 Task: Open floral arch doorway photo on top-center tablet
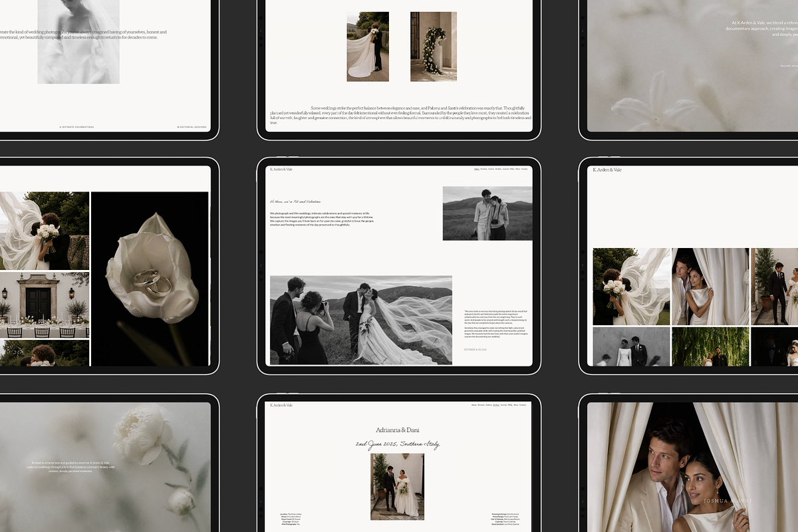[x=434, y=47]
